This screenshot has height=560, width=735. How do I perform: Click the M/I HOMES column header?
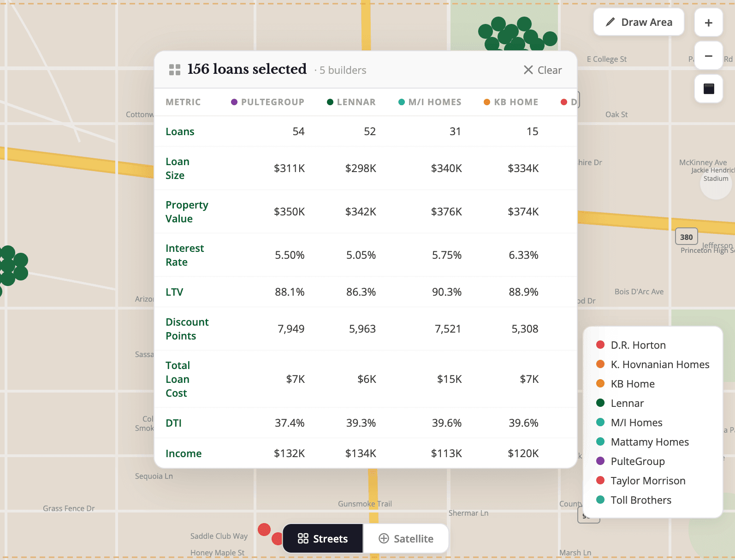(430, 102)
